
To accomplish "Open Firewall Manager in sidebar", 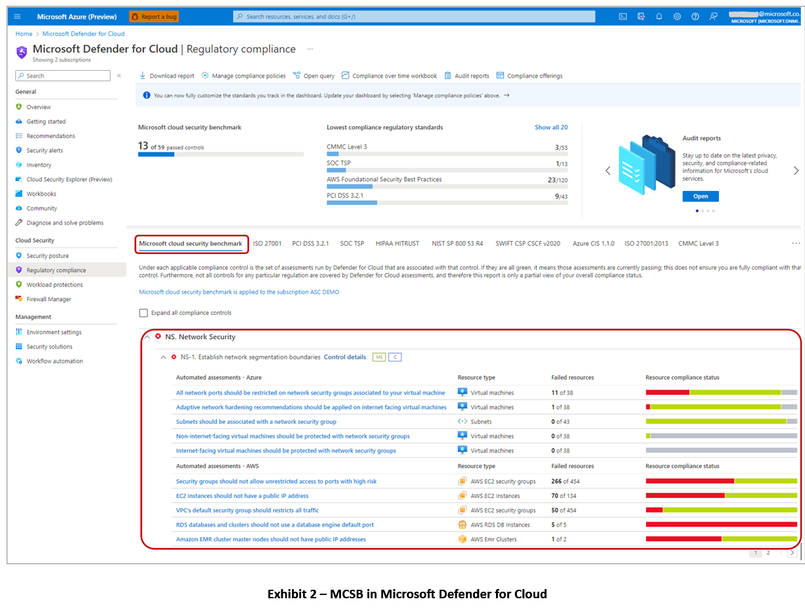I will tap(49, 299).
